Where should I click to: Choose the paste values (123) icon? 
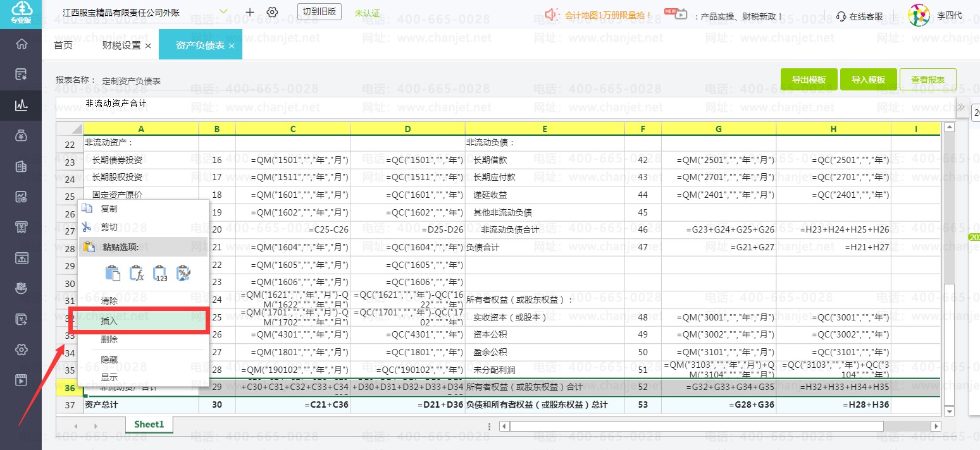pyautogui.click(x=161, y=273)
